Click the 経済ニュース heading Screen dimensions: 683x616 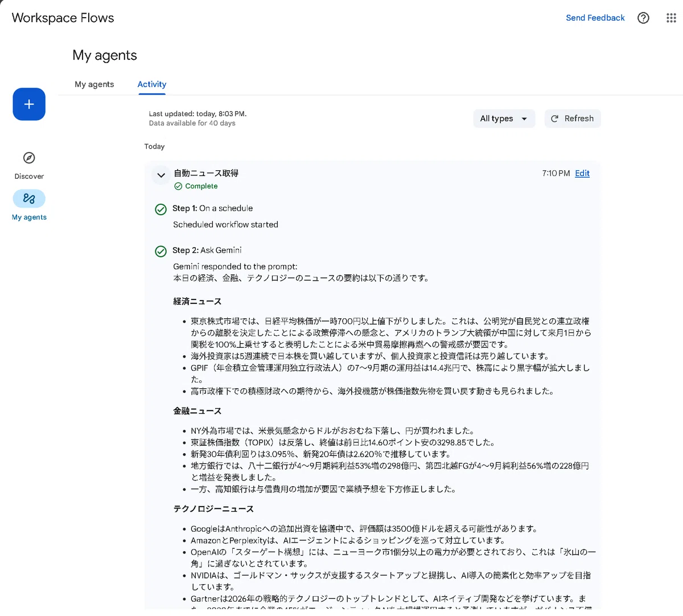tap(198, 301)
